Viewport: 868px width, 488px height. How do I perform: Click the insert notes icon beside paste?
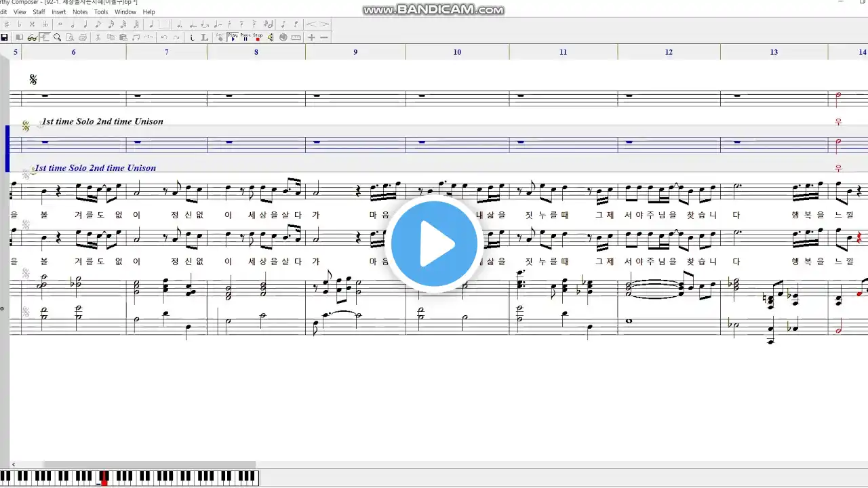[136, 37]
